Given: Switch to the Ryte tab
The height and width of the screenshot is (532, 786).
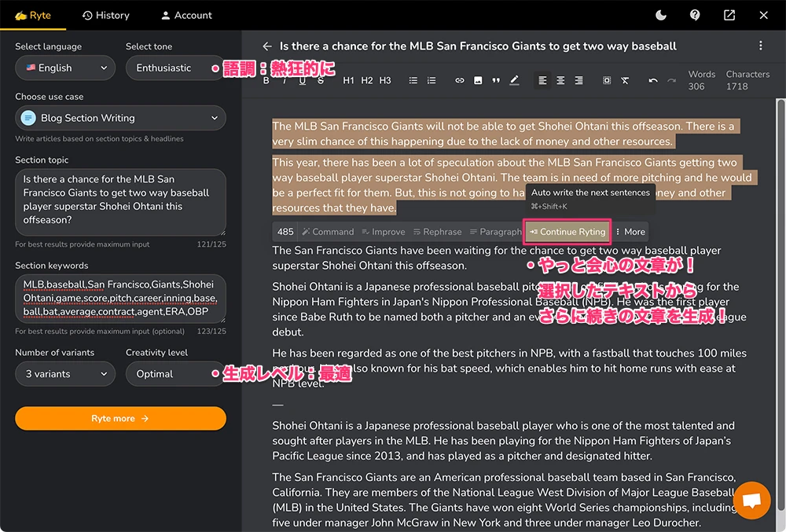Looking at the screenshot, I should click(33, 15).
